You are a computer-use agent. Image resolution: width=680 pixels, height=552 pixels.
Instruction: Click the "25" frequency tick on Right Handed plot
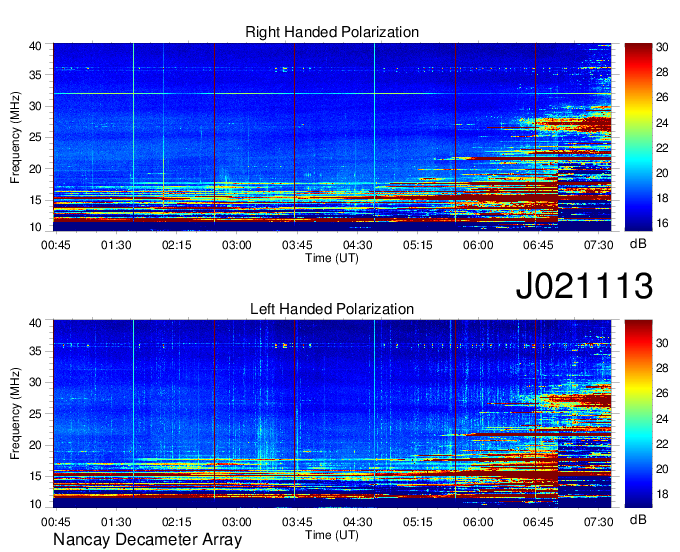pyautogui.click(x=35, y=137)
